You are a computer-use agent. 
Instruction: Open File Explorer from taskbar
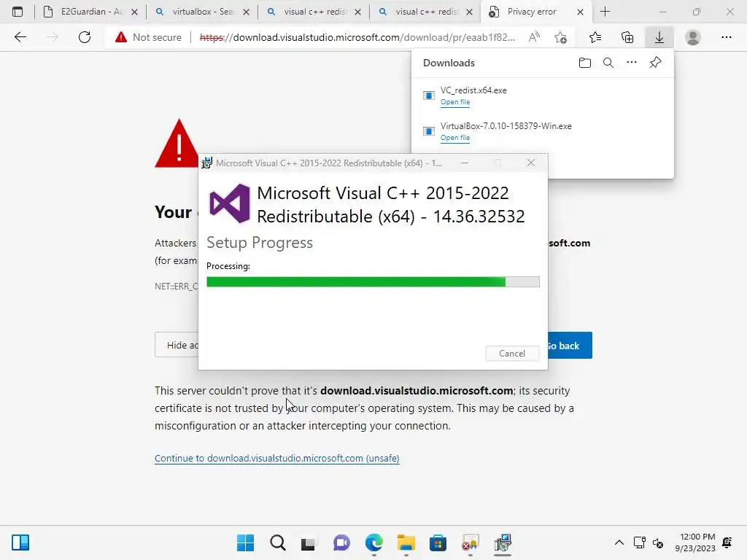click(406, 542)
